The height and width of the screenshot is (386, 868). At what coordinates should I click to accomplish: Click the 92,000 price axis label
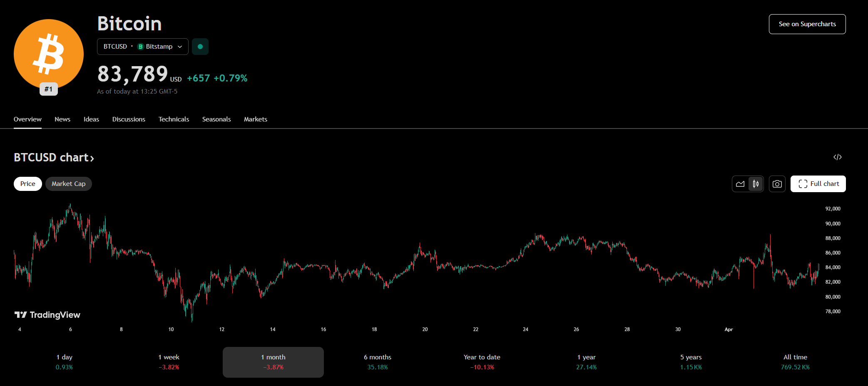[833, 209]
